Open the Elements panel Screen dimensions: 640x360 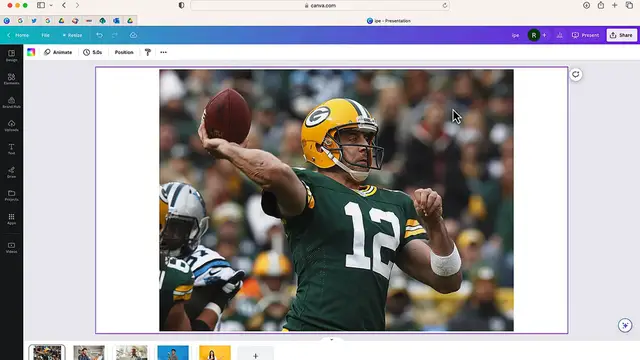11,79
